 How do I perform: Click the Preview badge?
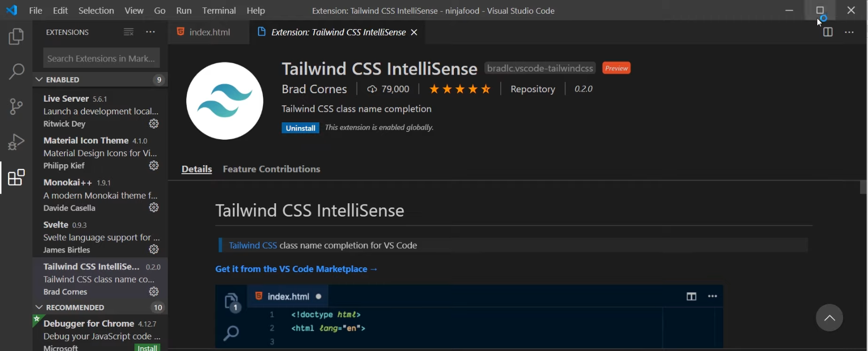616,68
